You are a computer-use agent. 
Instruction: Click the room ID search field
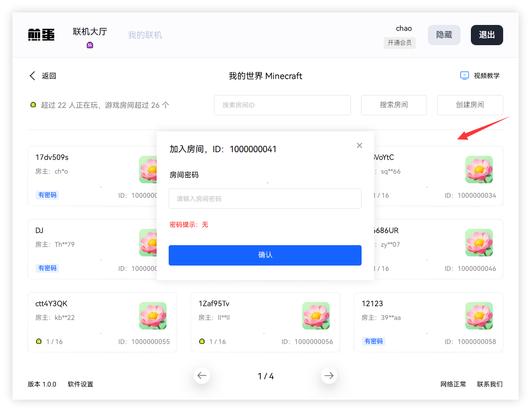pos(282,105)
